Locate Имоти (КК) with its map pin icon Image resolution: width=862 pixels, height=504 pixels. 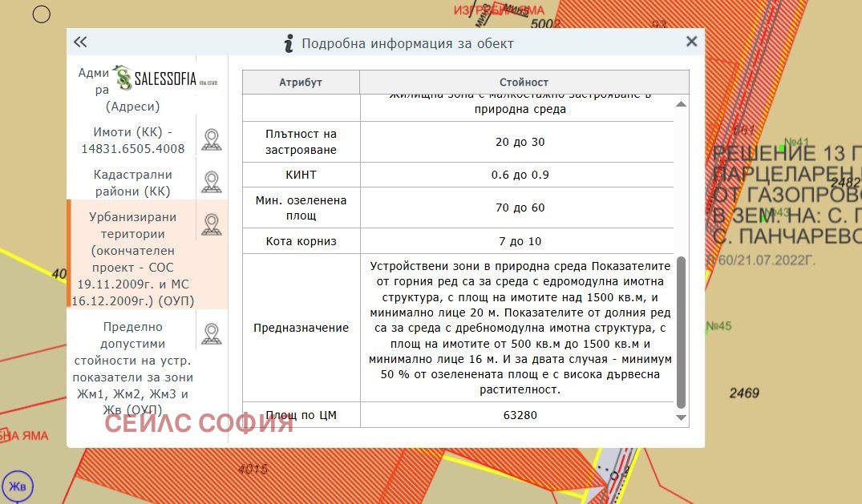click(211, 139)
